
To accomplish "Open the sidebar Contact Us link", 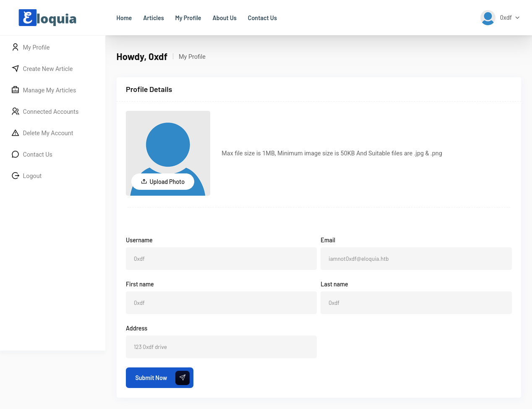I will pyautogui.click(x=38, y=155).
